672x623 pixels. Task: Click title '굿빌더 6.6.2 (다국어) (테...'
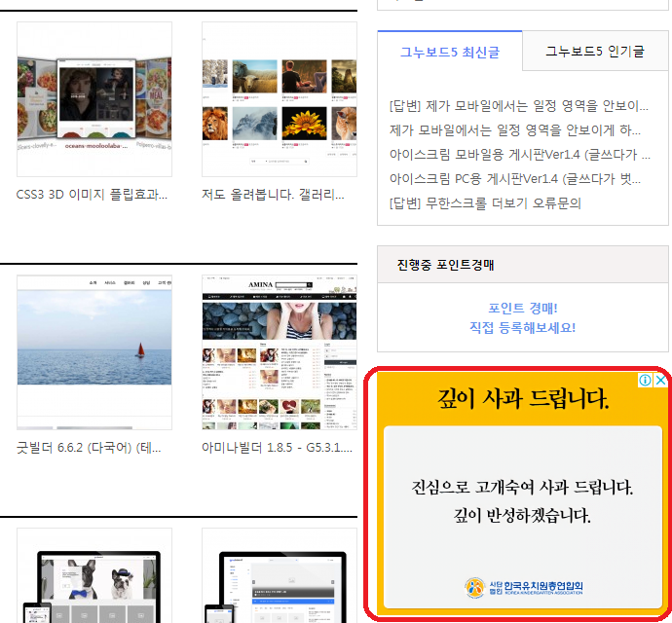click(89, 448)
